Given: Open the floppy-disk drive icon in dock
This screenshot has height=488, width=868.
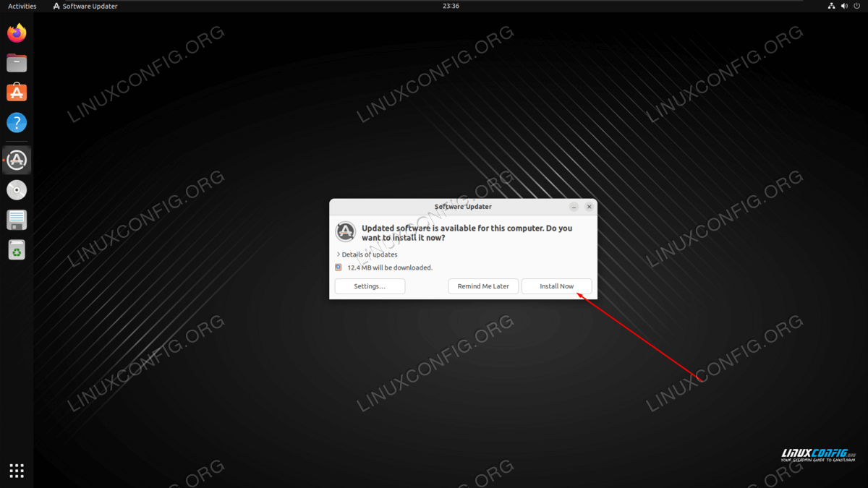Looking at the screenshot, I should (x=17, y=220).
